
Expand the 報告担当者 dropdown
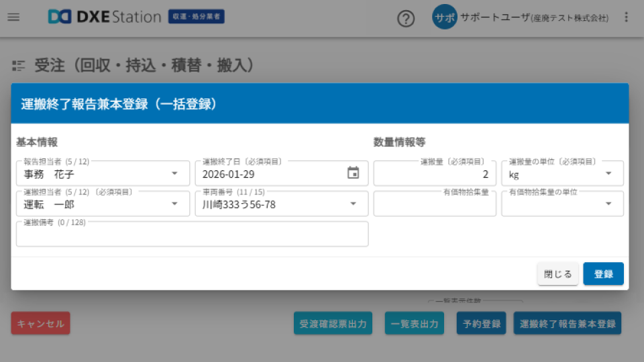(174, 174)
